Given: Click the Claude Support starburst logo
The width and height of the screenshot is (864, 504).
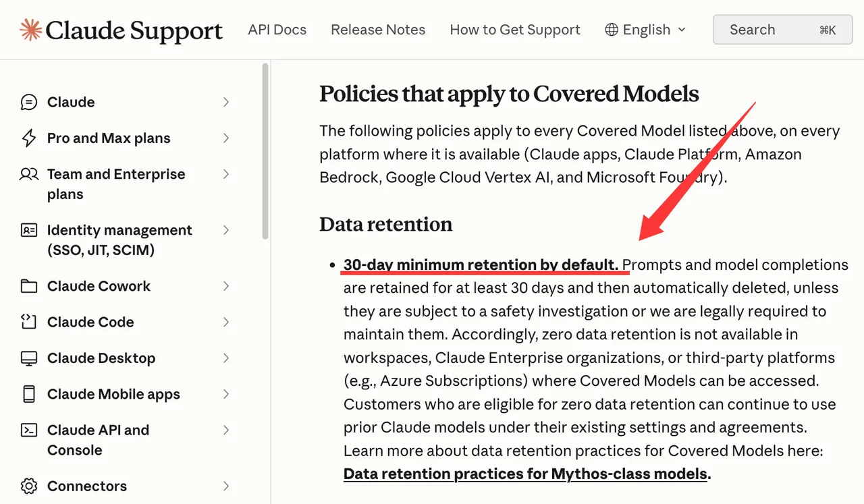Looking at the screenshot, I should click(30, 30).
